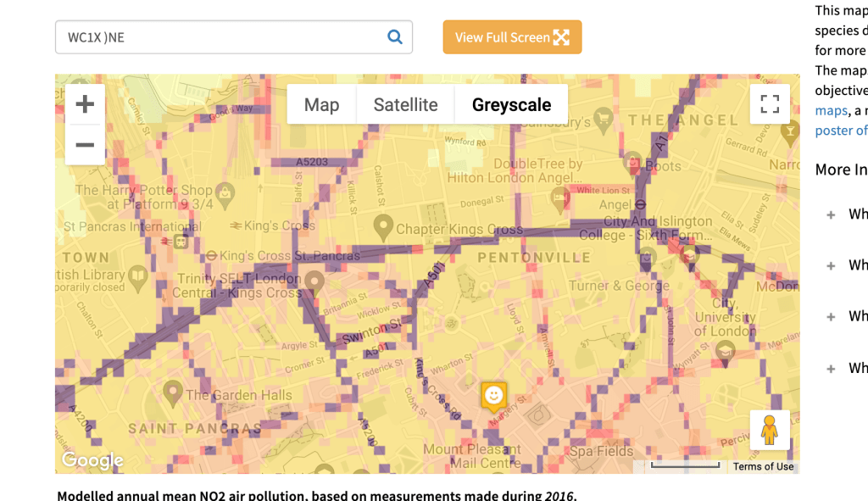Click the Street View pegman icon
This screenshot has height=501, width=868.
(769, 431)
